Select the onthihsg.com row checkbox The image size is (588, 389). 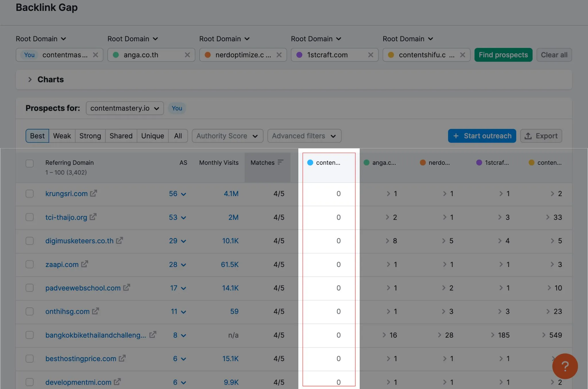coord(30,311)
